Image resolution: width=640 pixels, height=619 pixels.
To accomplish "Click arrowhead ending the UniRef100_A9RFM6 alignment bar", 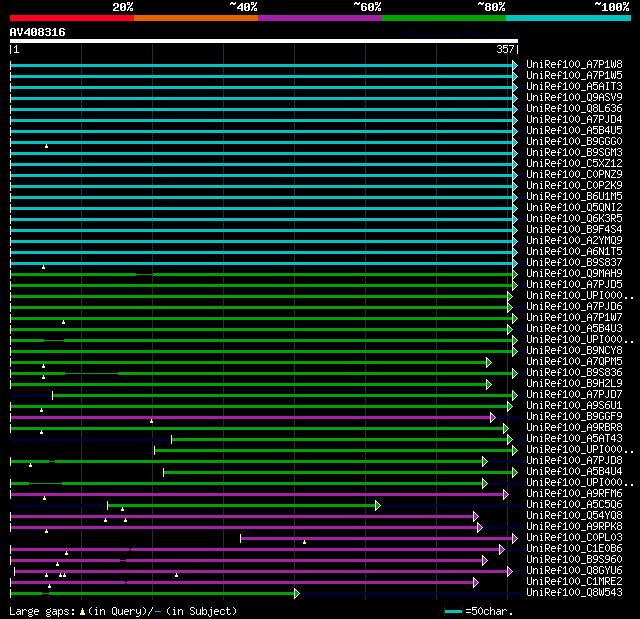I will coord(506,495).
